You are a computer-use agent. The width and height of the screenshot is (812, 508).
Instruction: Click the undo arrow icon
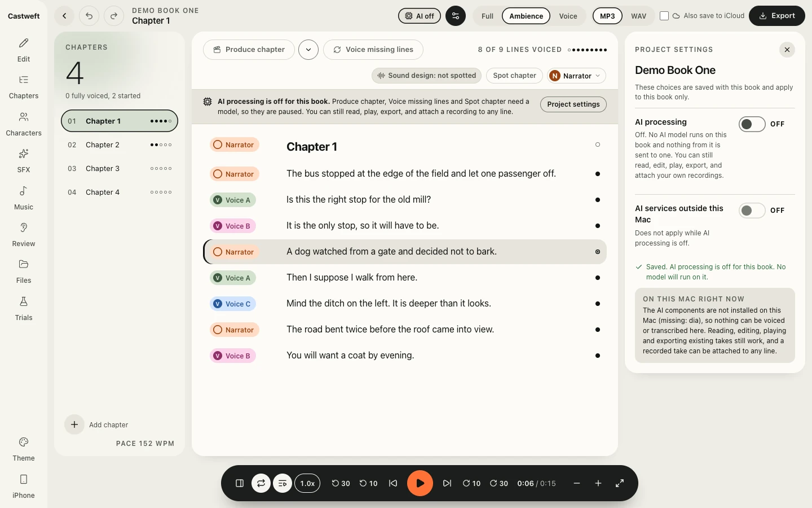[89, 16]
